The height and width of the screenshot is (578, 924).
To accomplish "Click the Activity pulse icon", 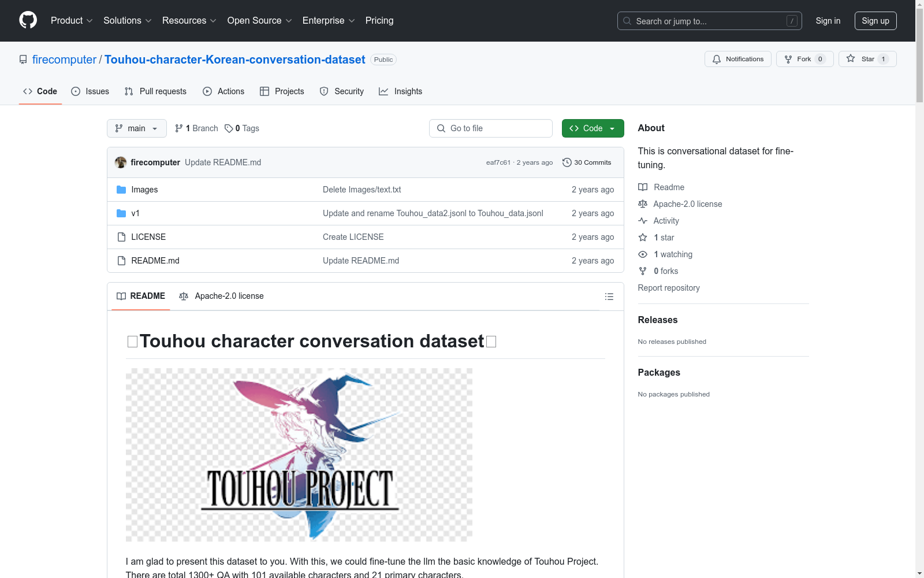I will pos(643,221).
